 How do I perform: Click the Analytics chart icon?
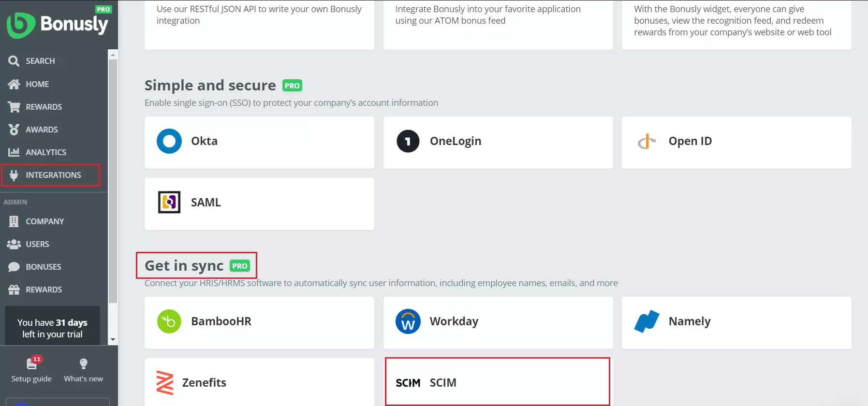[14, 152]
